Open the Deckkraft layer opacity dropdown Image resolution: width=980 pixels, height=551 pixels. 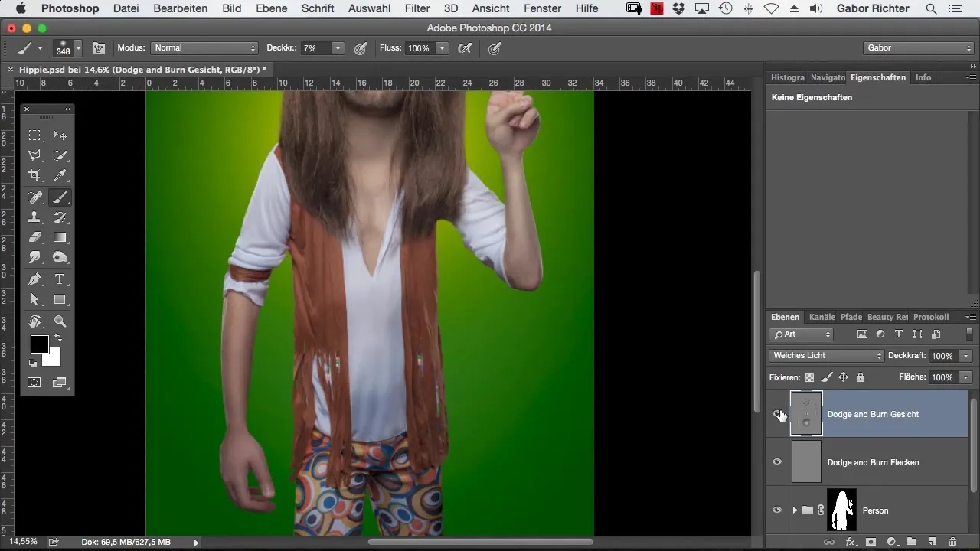(x=966, y=356)
